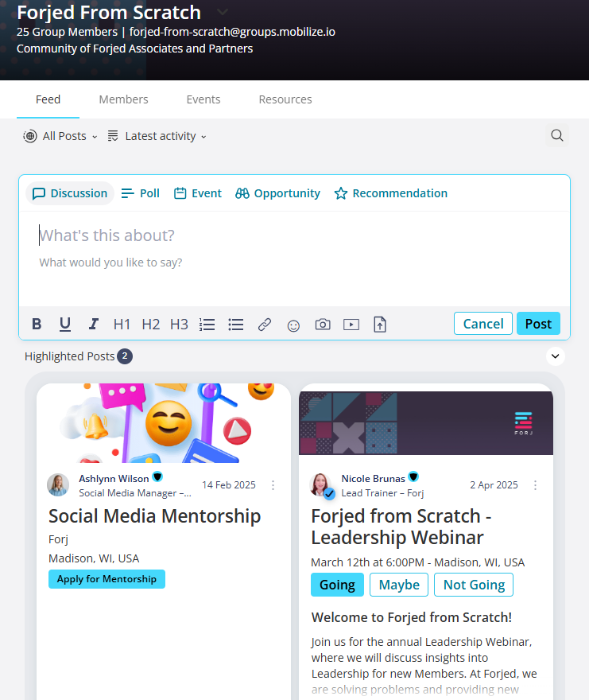Collapse the Highlighted Posts section
The height and width of the screenshot is (700, 589).
coord(556,356)
